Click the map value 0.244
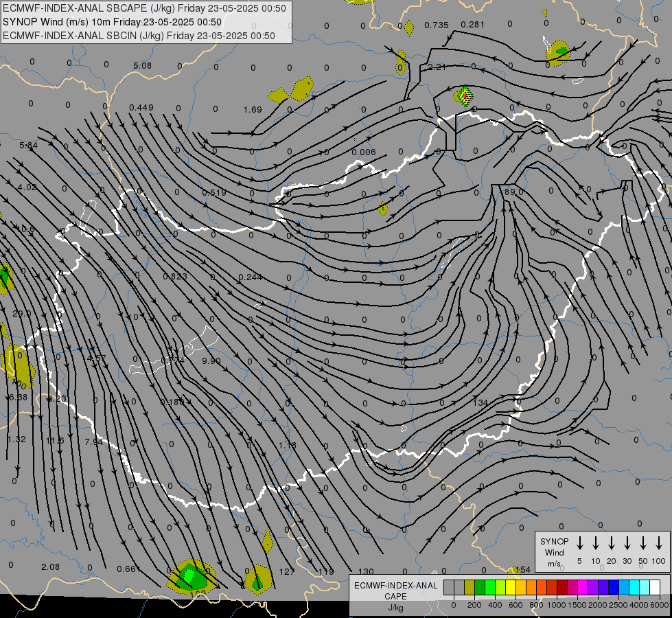672x618 pixels. pyautogui.click(x=251, y=277)
